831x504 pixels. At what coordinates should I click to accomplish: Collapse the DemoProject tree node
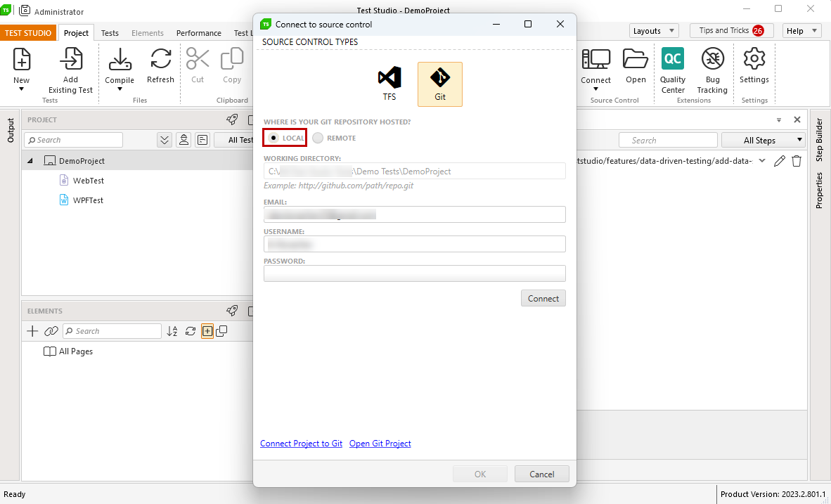click(30, 160)
